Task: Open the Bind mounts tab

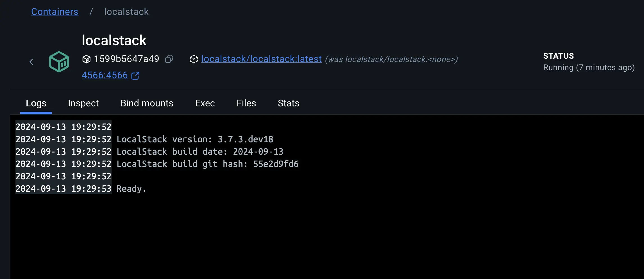Action: click(146, 103)
